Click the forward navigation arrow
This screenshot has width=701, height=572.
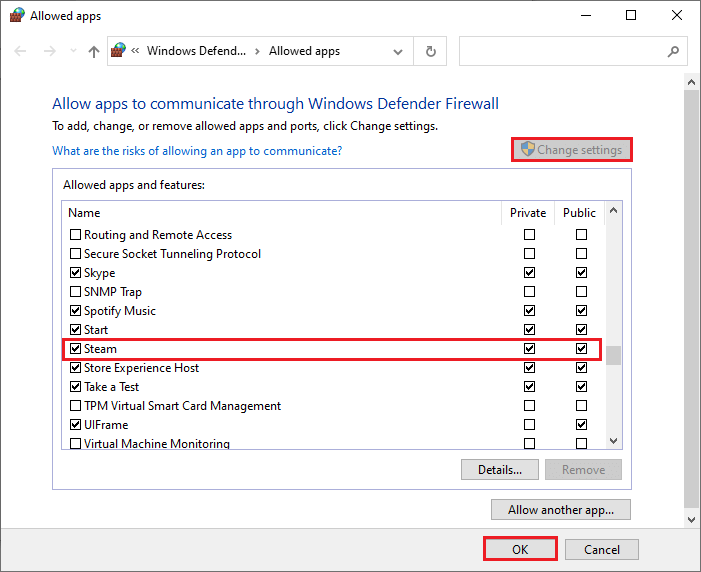[50, 51]
